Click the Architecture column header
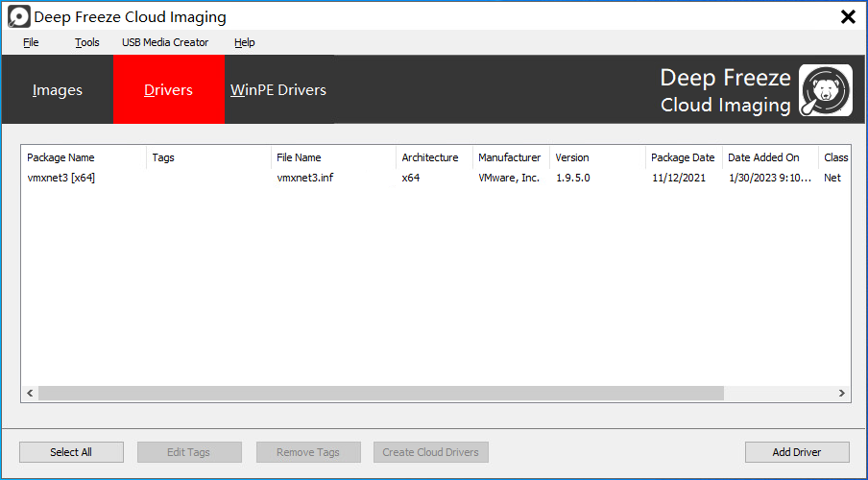868x480 pixels. tap(435, 157)
